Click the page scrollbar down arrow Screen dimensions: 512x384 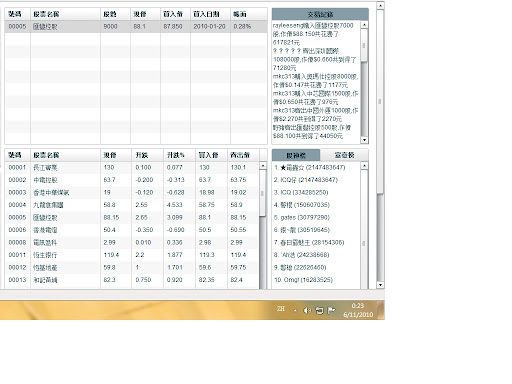pyautogui.click(x=380, y=285)
